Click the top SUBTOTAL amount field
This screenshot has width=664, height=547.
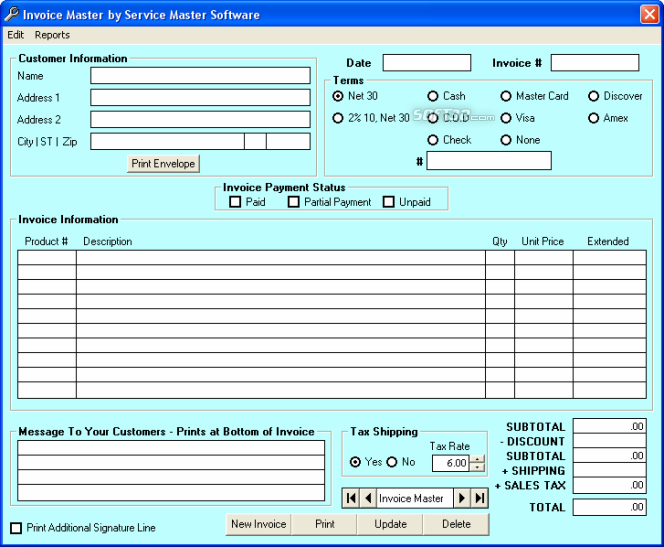coord(609,426)
